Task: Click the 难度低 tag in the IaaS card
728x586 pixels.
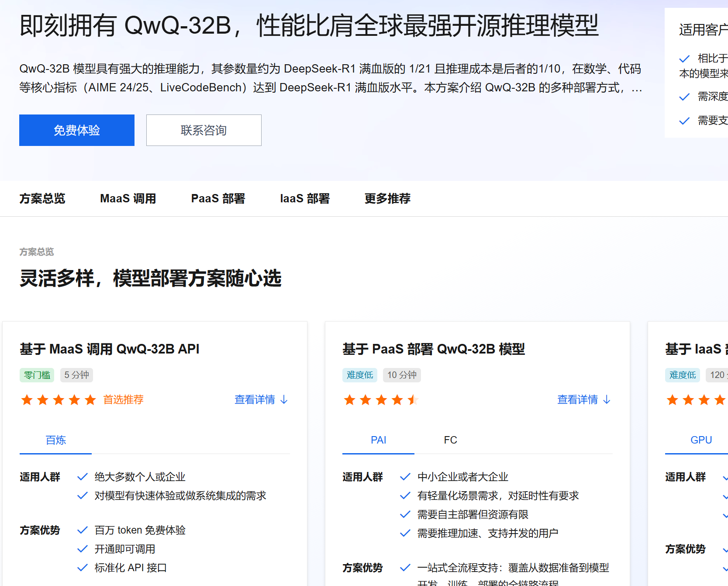Action: coord(683,375)
